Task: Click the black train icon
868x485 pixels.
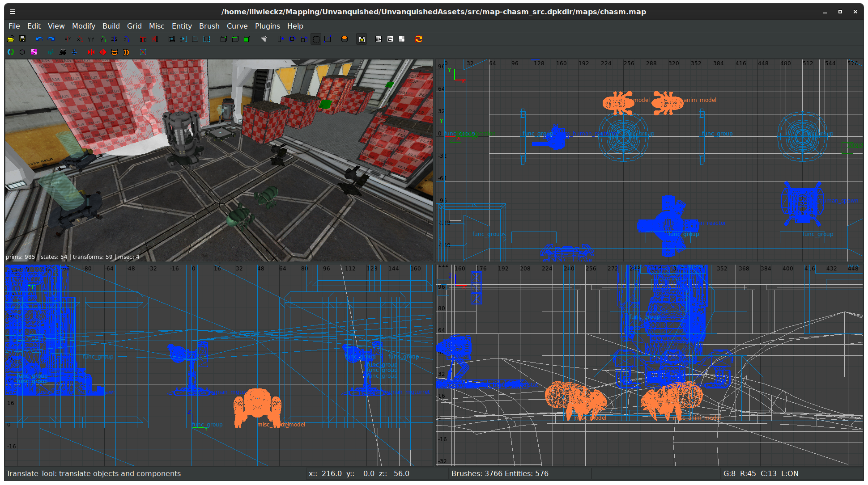Action: pos(63,52)
